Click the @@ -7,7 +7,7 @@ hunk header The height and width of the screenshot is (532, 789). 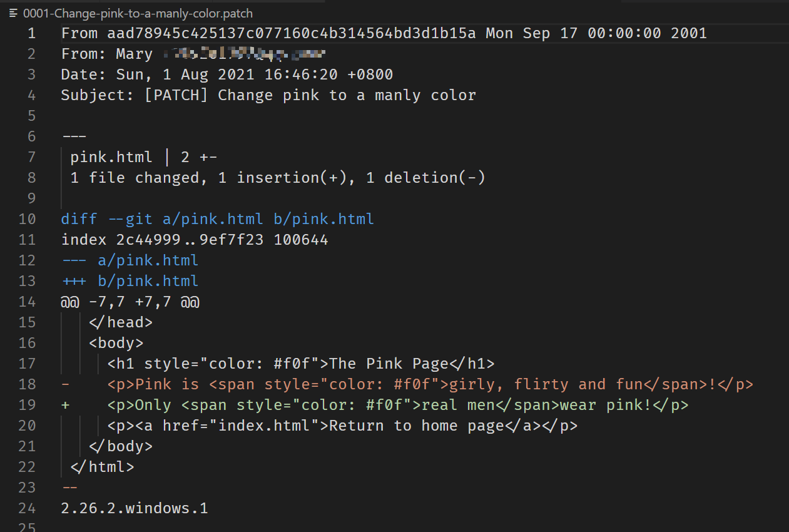pos(130,302)
